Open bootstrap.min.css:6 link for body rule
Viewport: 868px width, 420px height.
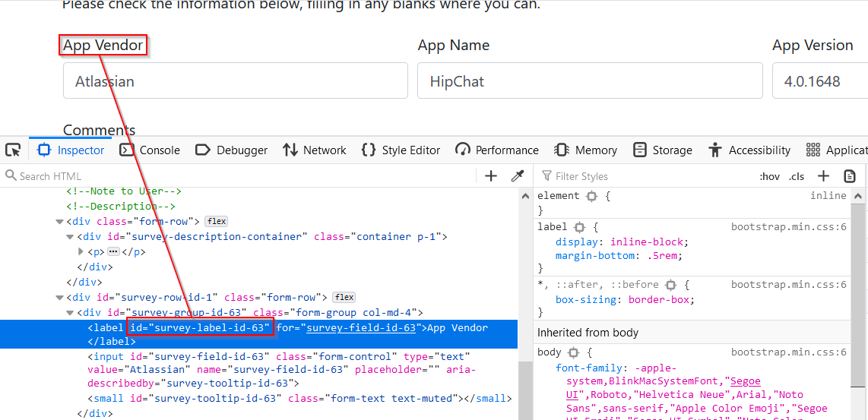tap(788, 352)
